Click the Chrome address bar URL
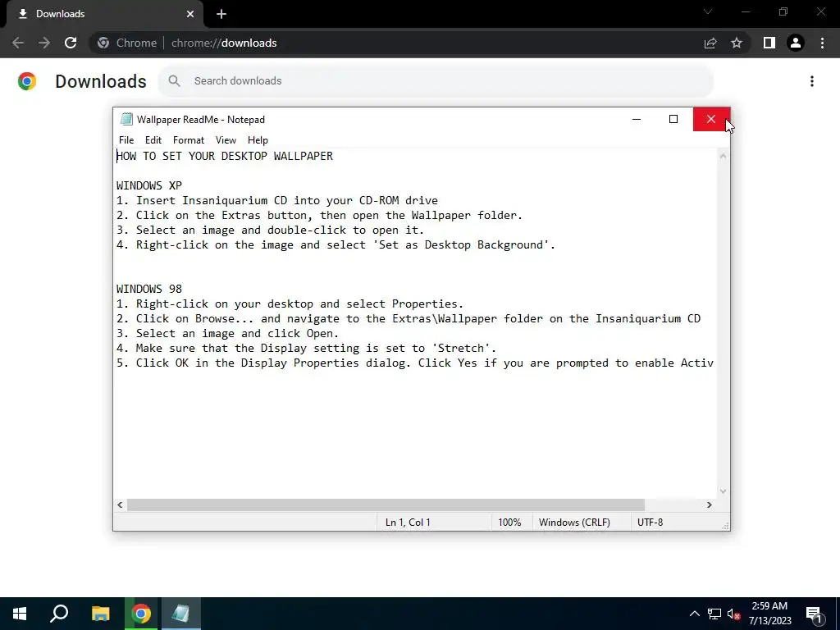The image size is (840, 630). 224,43
